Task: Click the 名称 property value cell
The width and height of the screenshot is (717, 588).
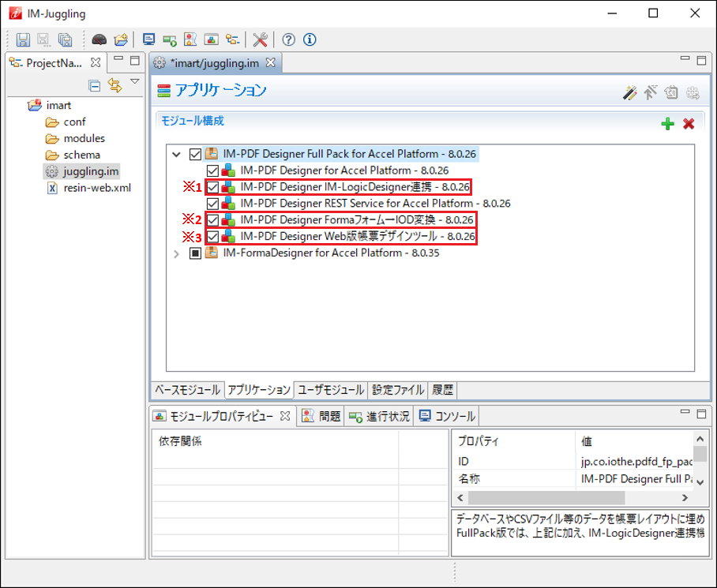Action: [x=636, y=479]
